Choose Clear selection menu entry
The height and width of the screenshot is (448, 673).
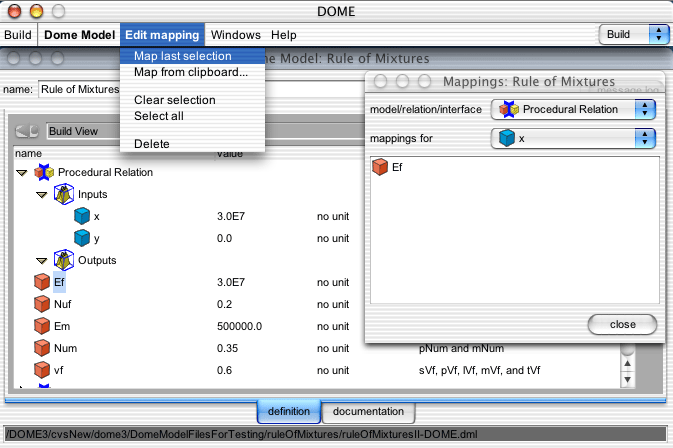192,100
